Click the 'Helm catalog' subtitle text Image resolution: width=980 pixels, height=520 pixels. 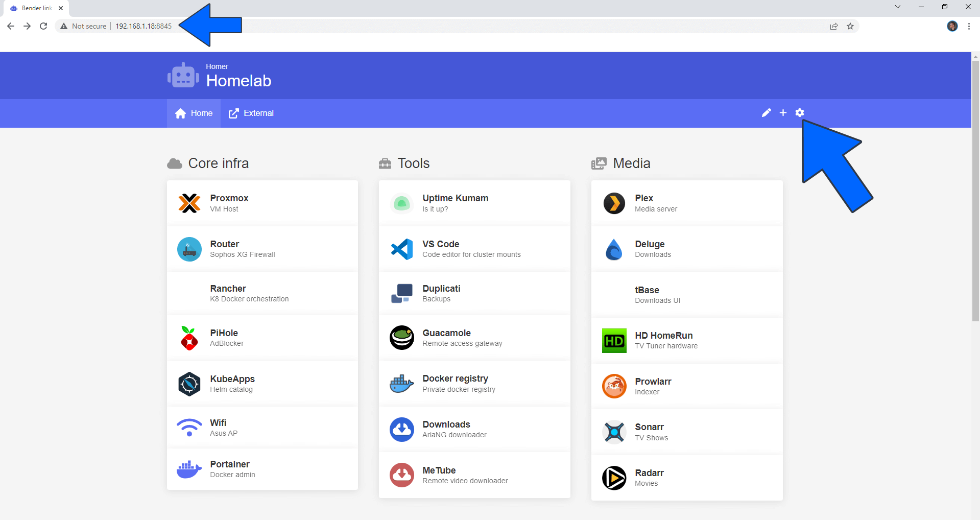(x=231, y=390)
